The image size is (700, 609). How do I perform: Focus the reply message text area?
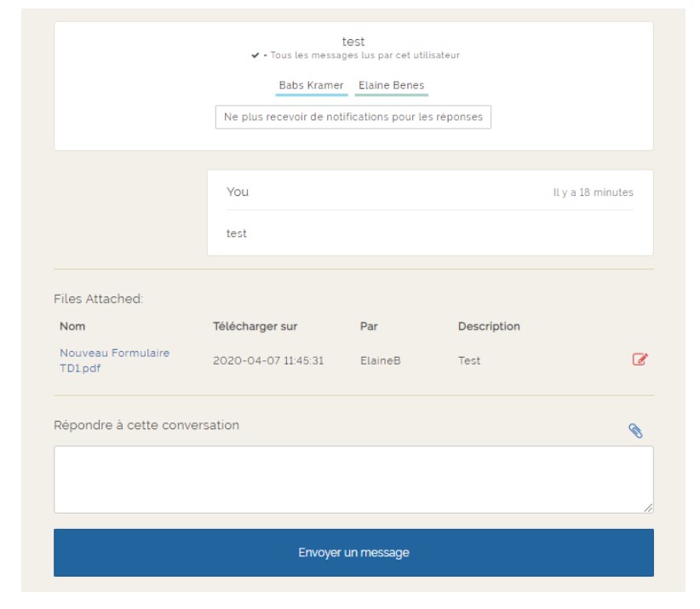[x=353, y=479]
